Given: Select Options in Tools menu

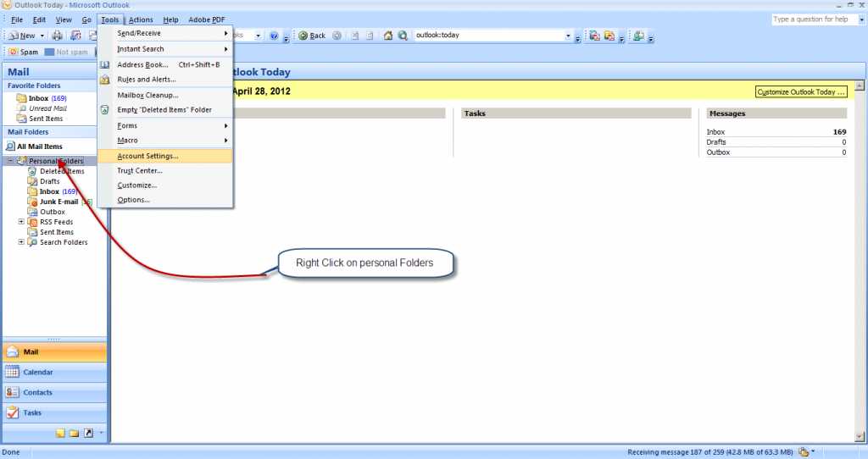Looking at the screenshot, I should (x=165, y=200).
